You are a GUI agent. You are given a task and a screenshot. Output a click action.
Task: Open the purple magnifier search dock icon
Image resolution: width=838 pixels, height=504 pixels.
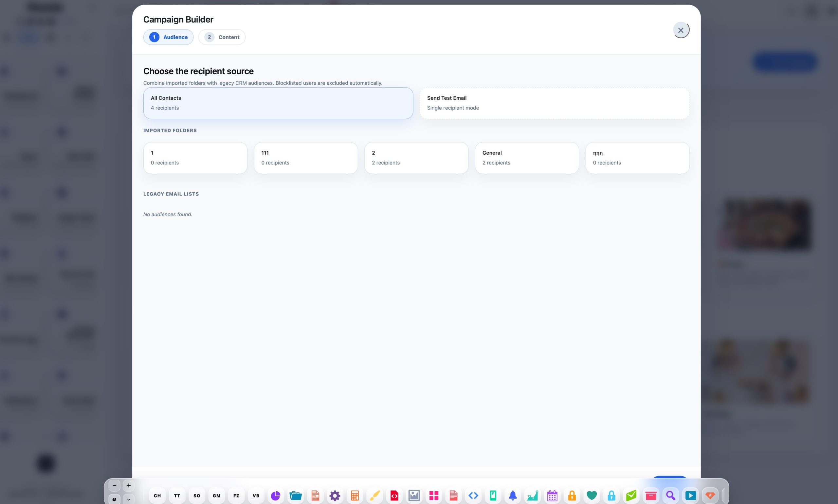pos(670,495)
